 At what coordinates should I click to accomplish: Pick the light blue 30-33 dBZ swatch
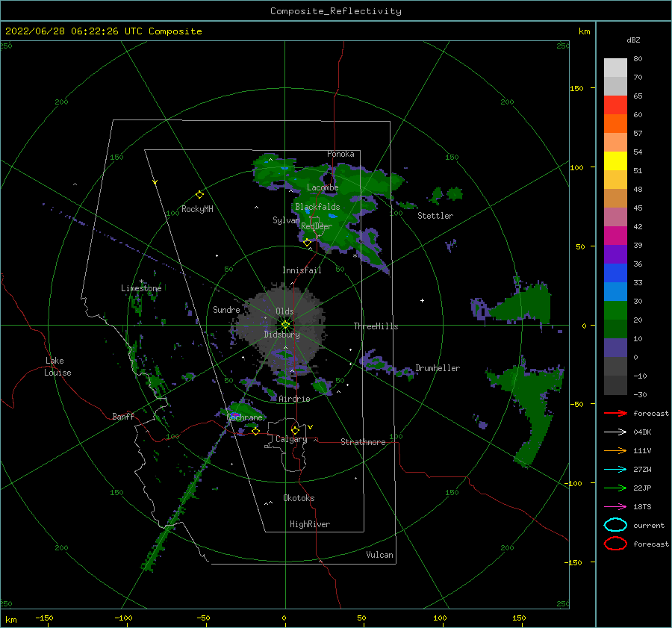[x=615, y=292]
